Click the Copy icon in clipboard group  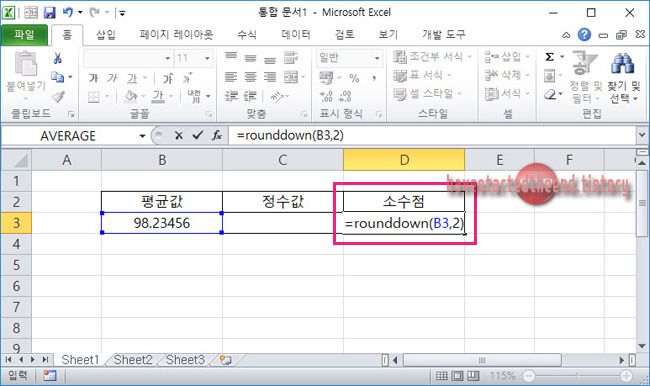(57, 77)
